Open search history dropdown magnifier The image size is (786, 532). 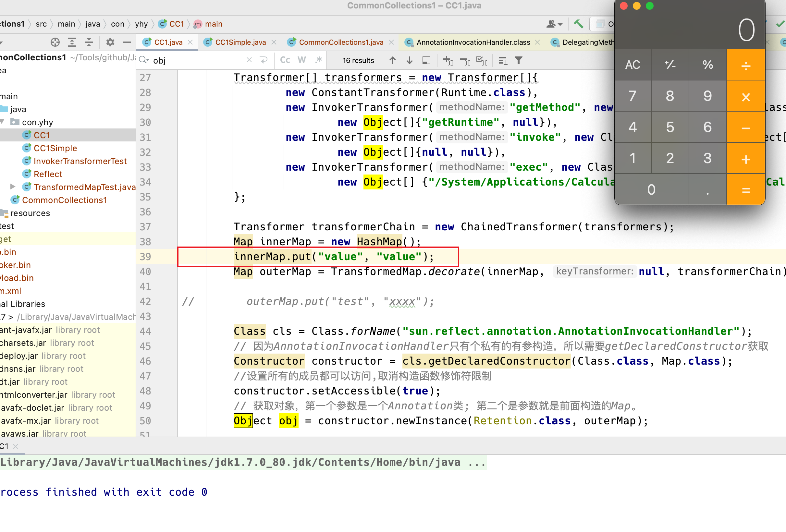coord(144,60)
